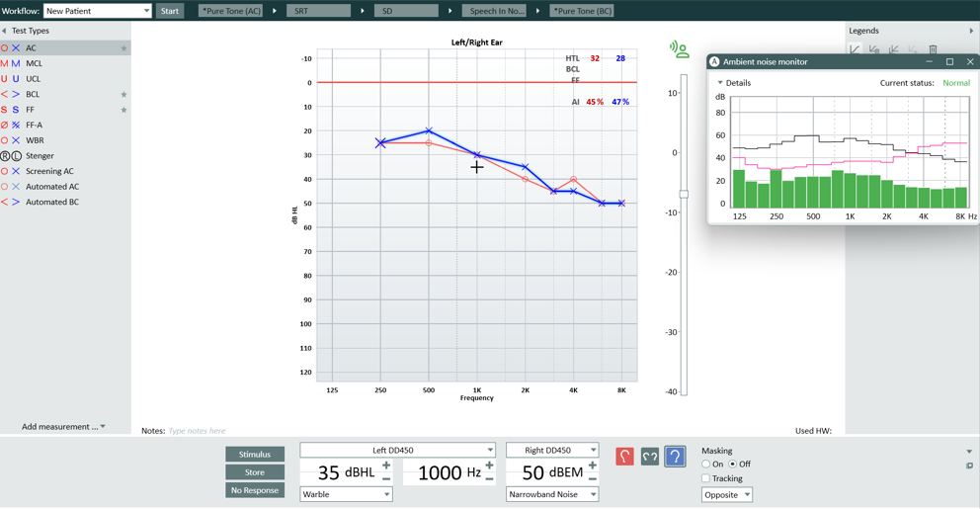The image size is (980, 509).
Task: Select the Stenger test type
Action: 65,156
